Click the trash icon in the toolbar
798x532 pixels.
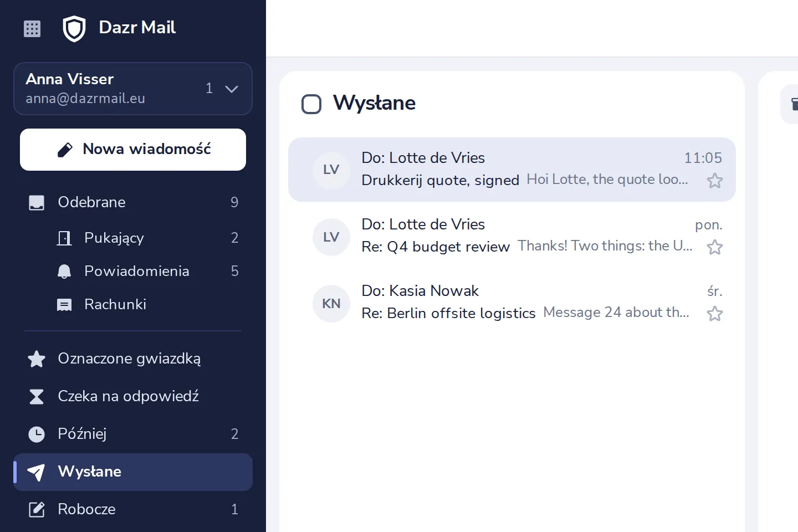[x=794, y=104]
